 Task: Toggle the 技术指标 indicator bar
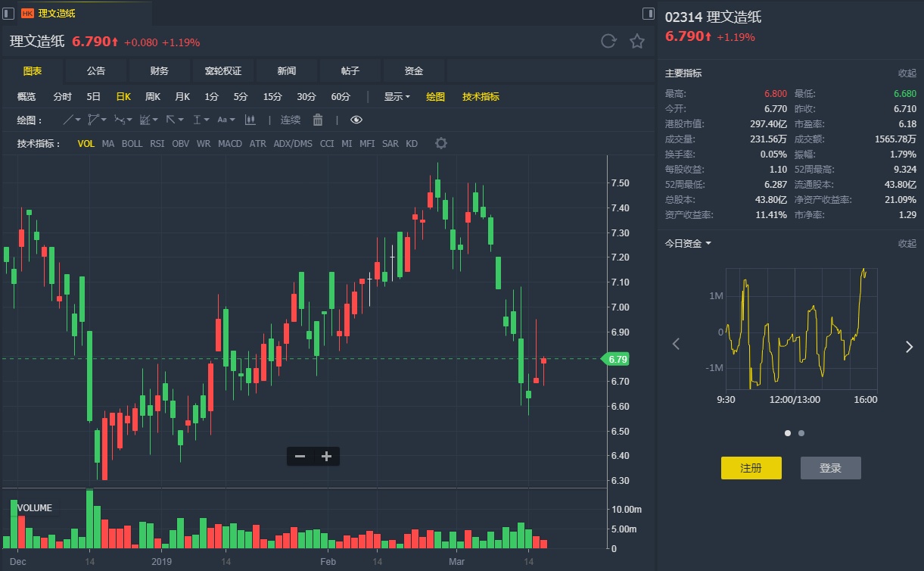point(481,96)
